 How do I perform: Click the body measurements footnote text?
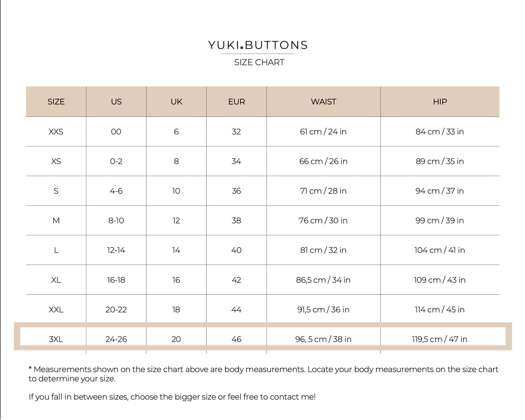[x=263, y=374]
